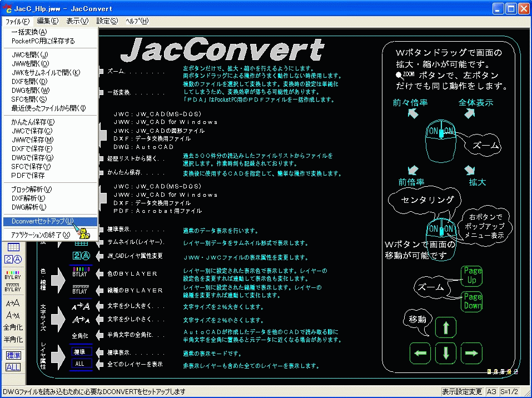The width and height of the screenshot is (532, 398).
Task: Run DXF解析(K) from the File menu
Action: click(50, 198)
